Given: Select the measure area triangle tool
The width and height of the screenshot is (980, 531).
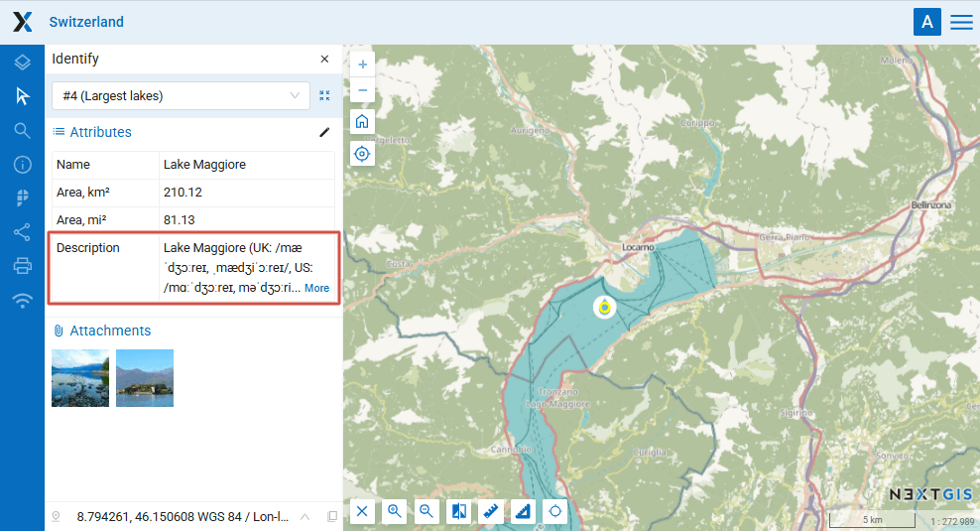Looking at the screenshot, I should [x=524, y=511].
